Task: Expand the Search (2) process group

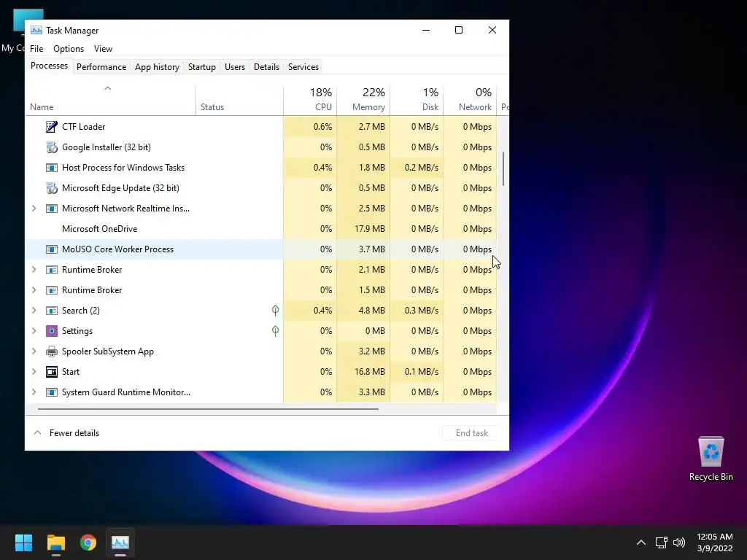Action: coord(34,311)
